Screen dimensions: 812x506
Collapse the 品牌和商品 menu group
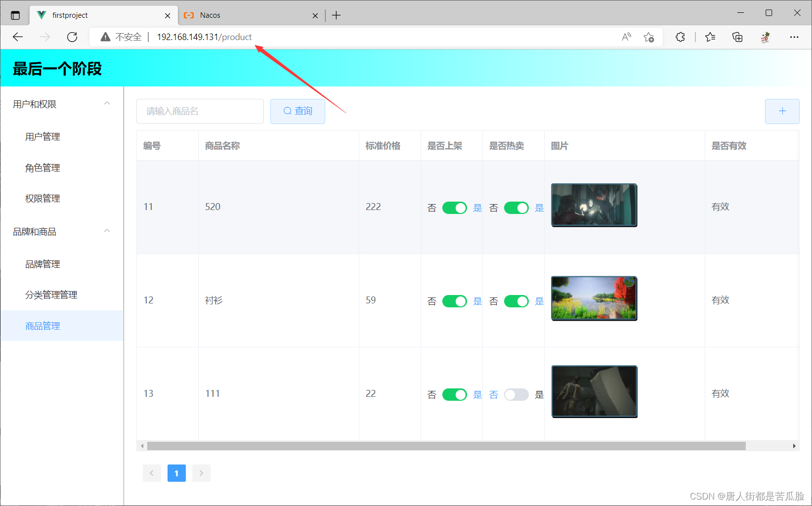(62, 232)
